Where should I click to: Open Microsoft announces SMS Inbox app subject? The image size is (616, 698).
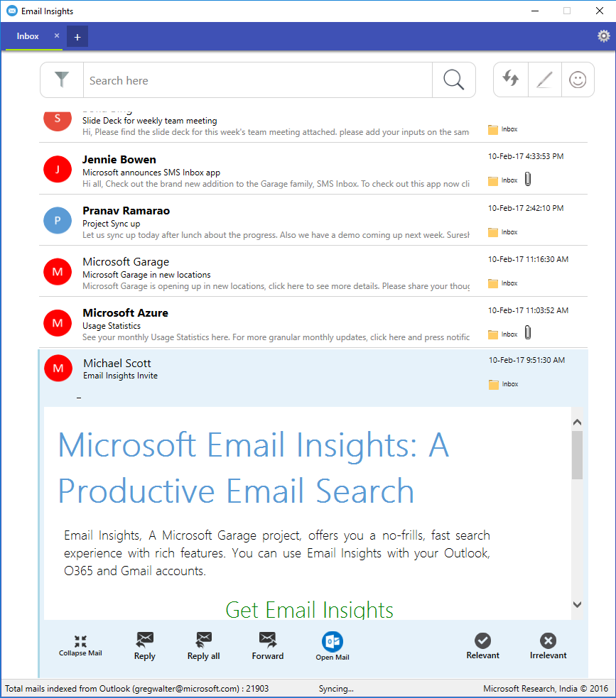pyautogui.click(x=151, y=173)
